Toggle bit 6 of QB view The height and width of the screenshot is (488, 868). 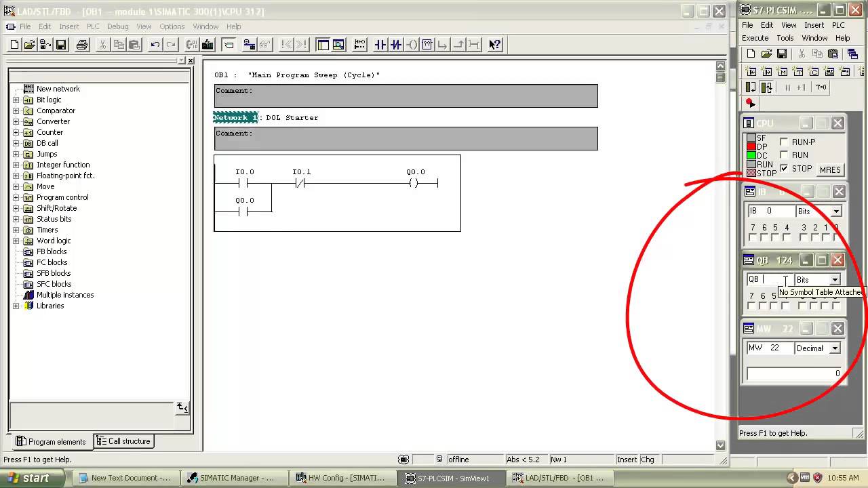click(x=763, y=306)
